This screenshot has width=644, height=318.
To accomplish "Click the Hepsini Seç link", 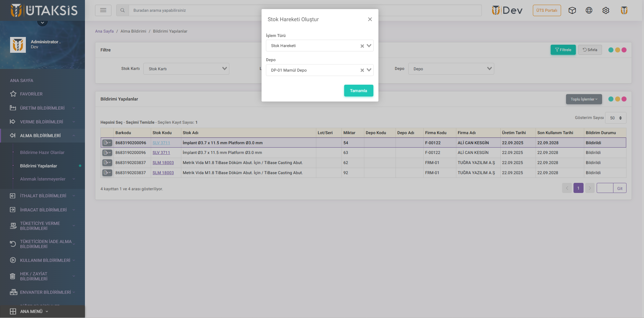I will (111, 122).
